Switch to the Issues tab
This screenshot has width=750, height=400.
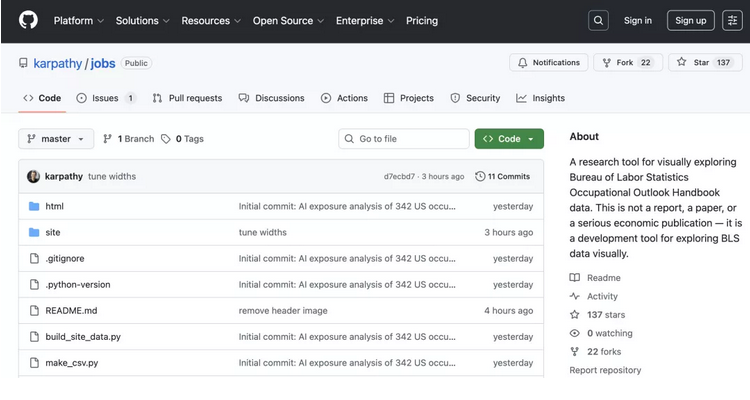click(x=106, y=98)
